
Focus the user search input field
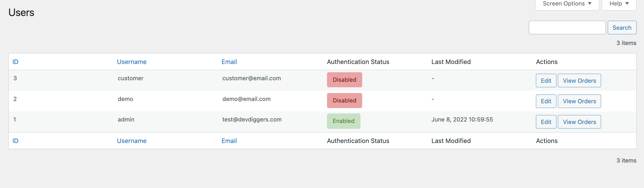(x=567, y=27)
